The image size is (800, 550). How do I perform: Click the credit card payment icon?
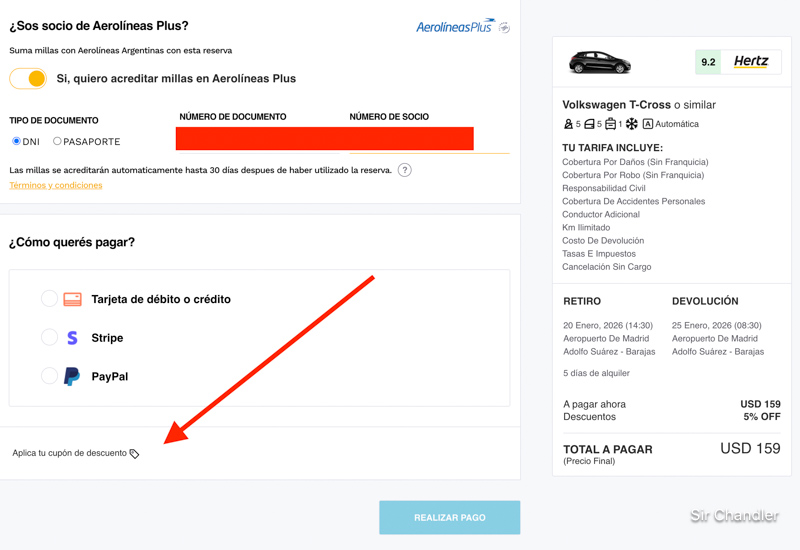pyautogui.click(x=73, y=299)
